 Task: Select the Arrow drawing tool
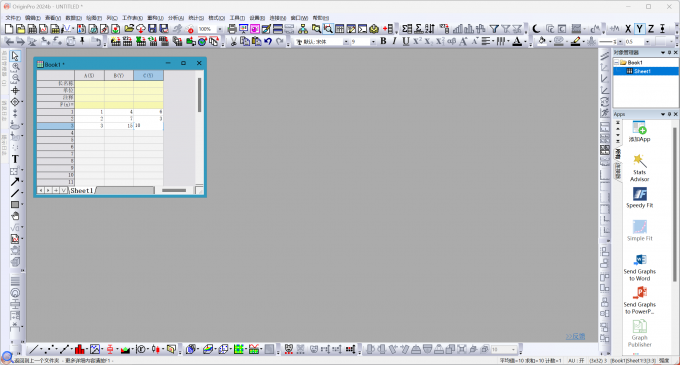coord(15,182)
